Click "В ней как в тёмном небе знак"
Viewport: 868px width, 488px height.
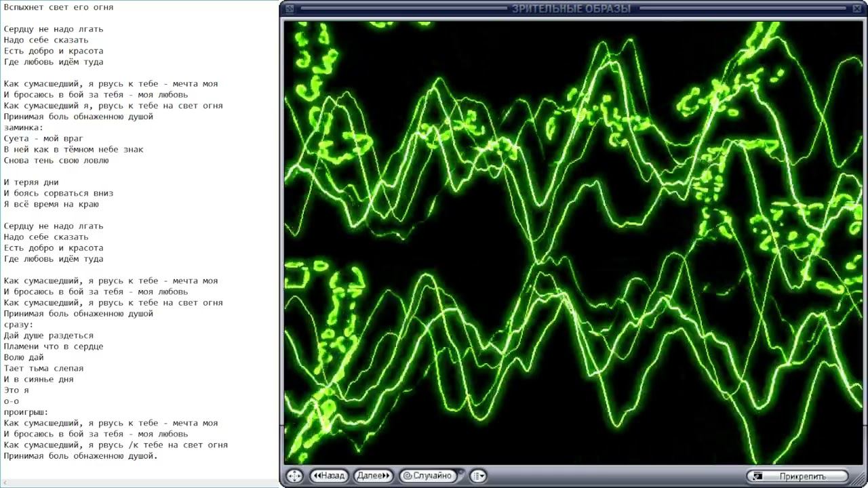point(73,149)
